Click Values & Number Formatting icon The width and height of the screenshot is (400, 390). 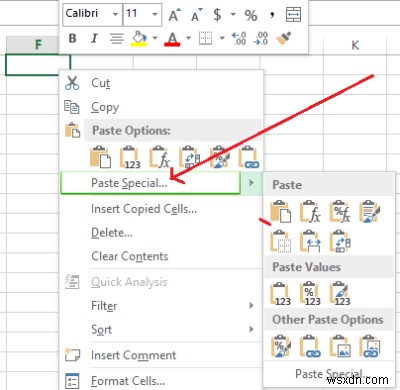tap(310, 294)
